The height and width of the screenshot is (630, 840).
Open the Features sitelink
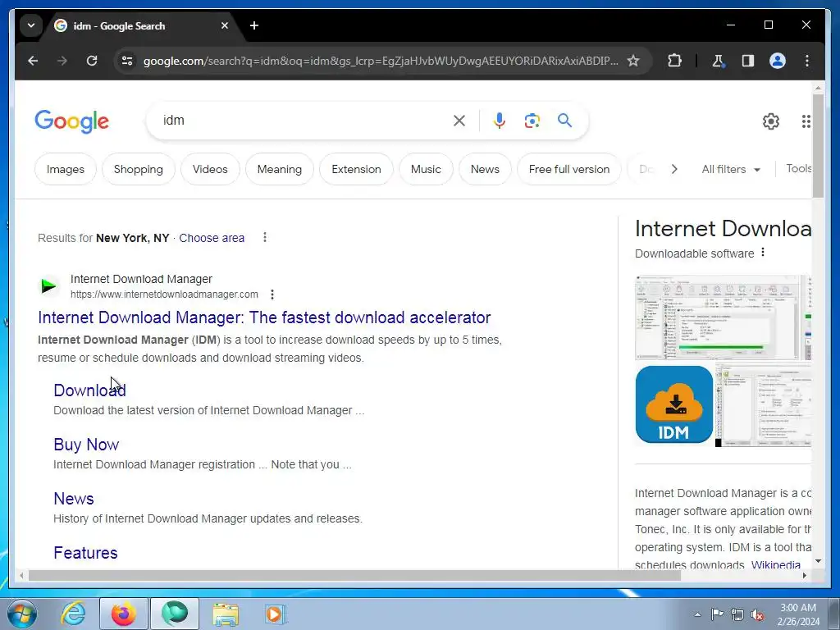click(x=85, y=553)
